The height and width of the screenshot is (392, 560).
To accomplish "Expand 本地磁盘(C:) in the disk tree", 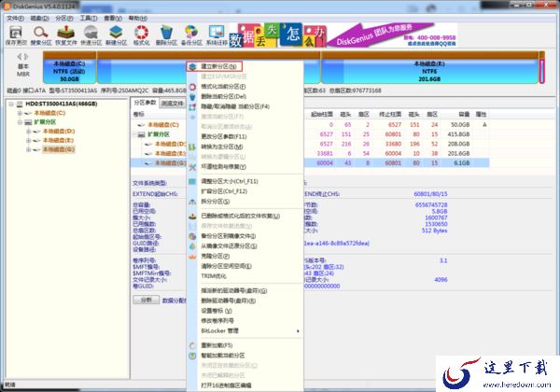I will (x=20, y=113).
